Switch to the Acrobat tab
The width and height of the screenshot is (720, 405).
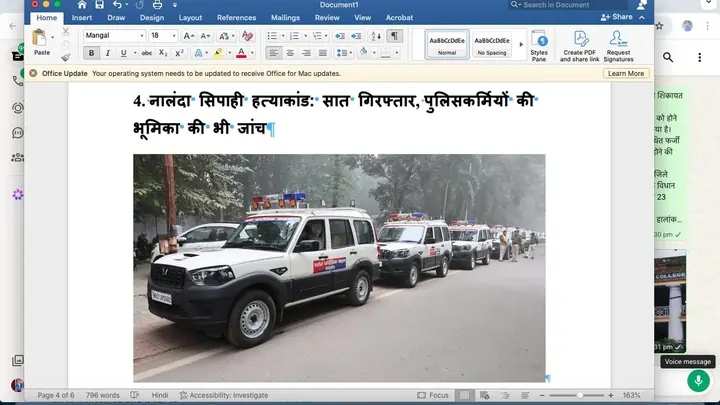click(399, 17)
